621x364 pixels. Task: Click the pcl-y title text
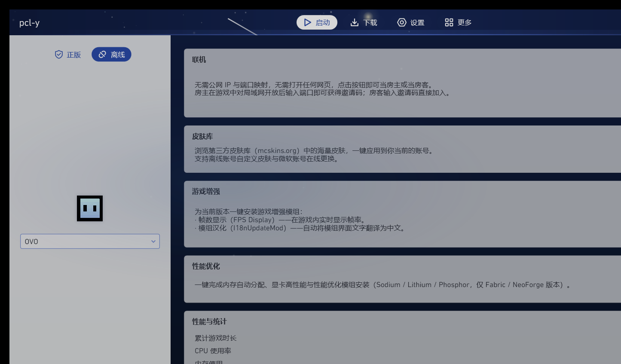29,23
